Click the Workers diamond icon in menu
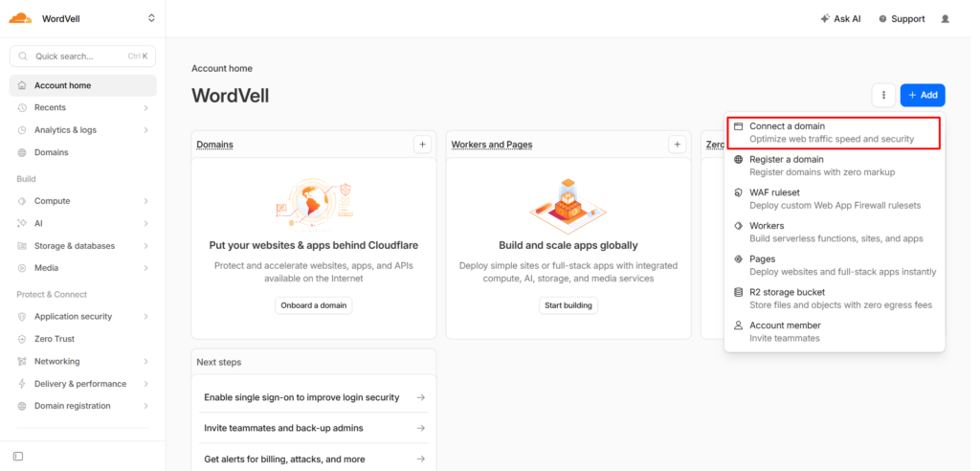The image size is (980, 471). (738, 226)
